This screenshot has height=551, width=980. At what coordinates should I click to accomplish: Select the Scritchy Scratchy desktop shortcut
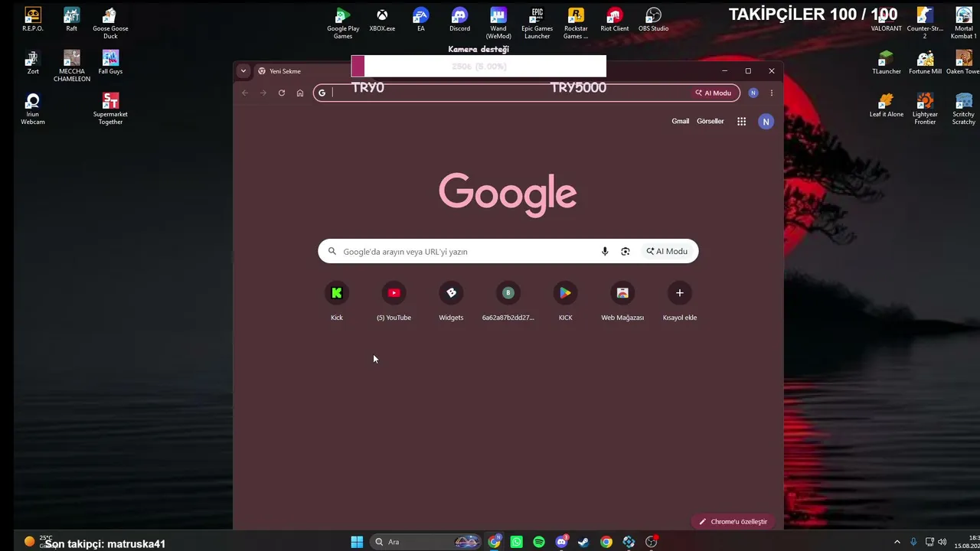(x=964, y=109)
